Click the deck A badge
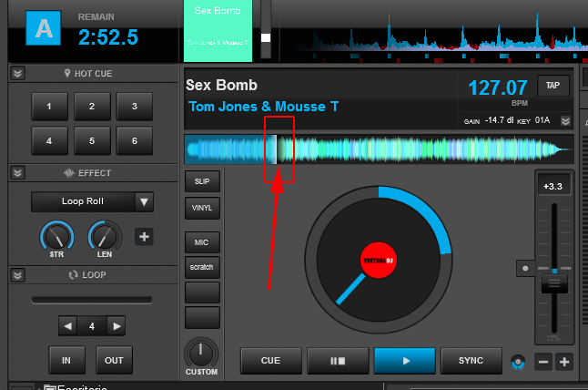This screenshot has height=390, width=588. click(43, 27)
